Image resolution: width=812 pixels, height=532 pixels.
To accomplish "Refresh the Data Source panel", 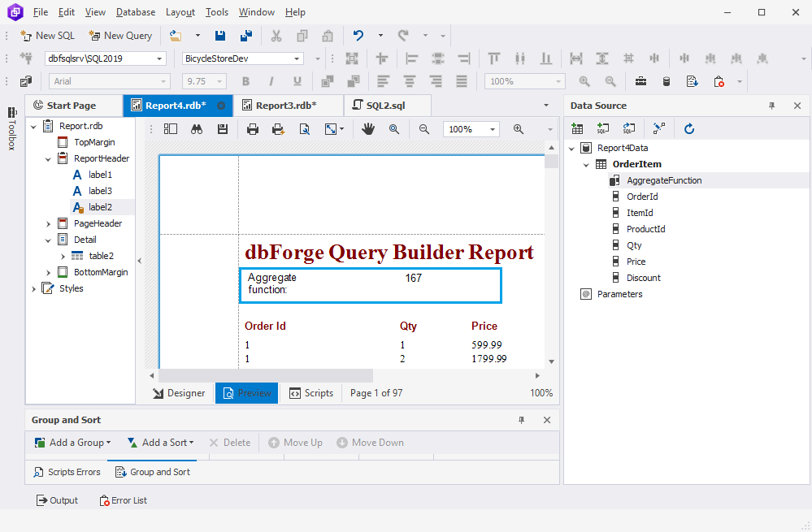I will click(x=688, y=129).
